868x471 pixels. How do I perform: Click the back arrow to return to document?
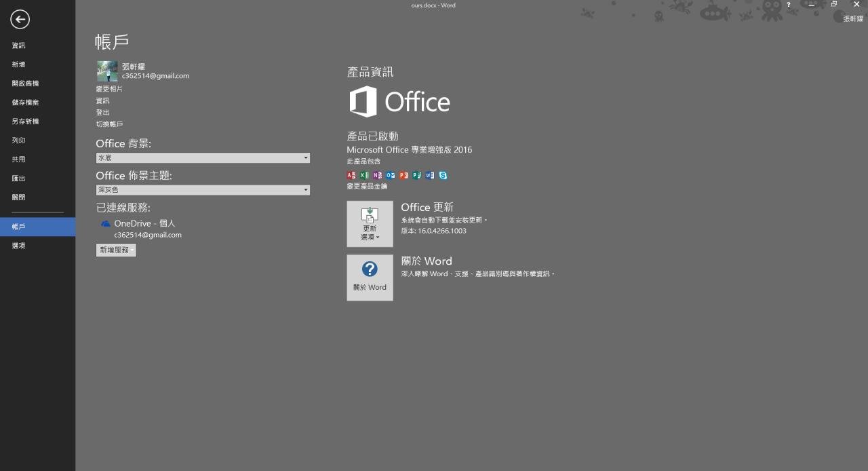(x=20, y=20)
